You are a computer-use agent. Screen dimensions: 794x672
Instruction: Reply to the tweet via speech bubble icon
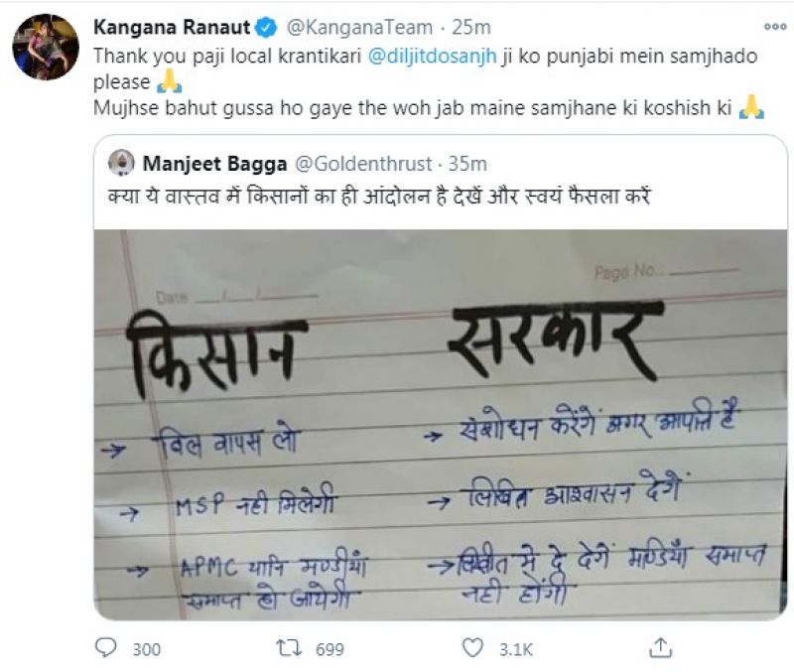pyautogui.click(x=106, y=648)
